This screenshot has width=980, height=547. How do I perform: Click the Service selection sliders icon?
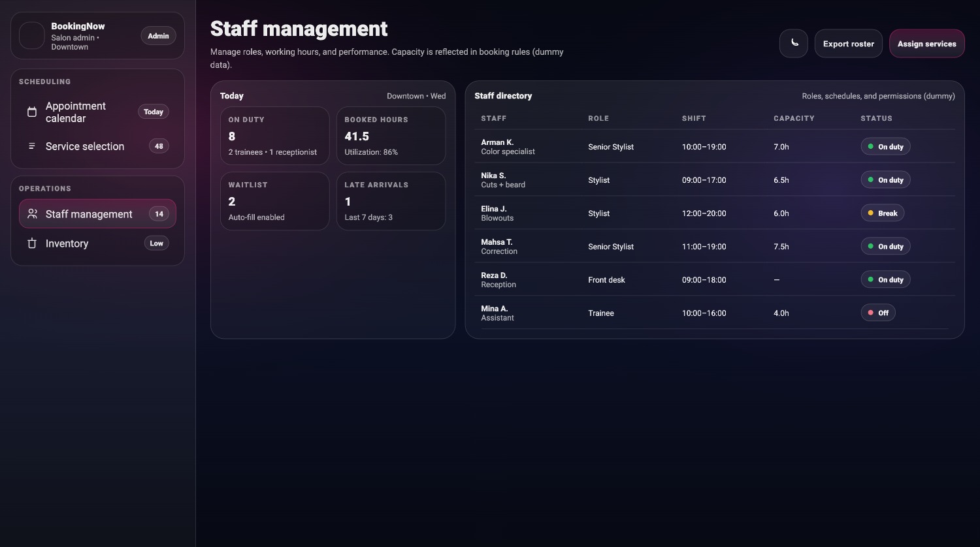[x=32, y=146]
